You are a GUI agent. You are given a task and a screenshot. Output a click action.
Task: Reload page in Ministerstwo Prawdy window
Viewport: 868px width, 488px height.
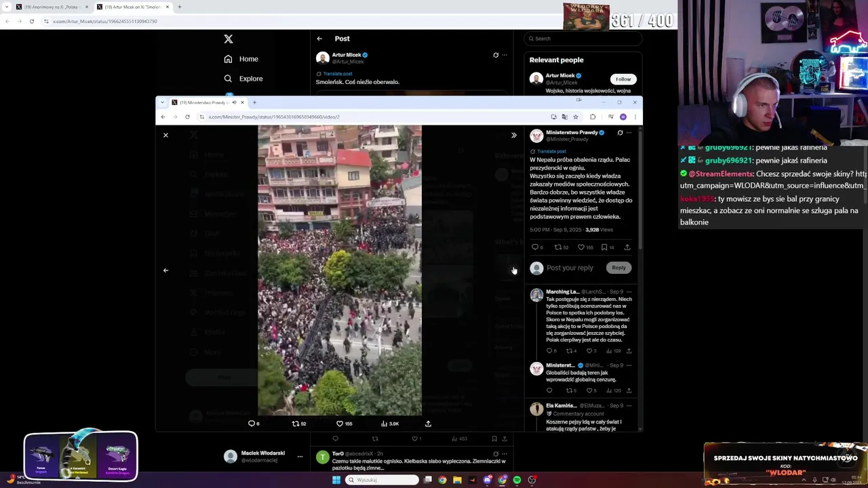187,117
